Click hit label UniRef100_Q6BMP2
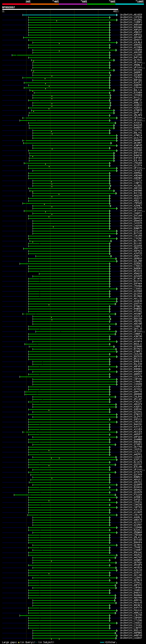This screenshot has height=644, width=146. [131, 72]
